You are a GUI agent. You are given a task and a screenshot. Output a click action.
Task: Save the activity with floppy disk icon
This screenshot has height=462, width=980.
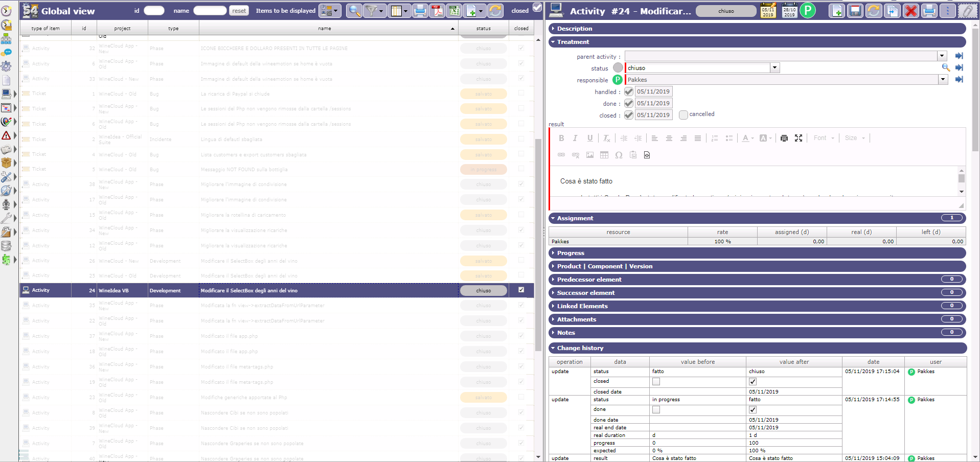coord(855,11)
